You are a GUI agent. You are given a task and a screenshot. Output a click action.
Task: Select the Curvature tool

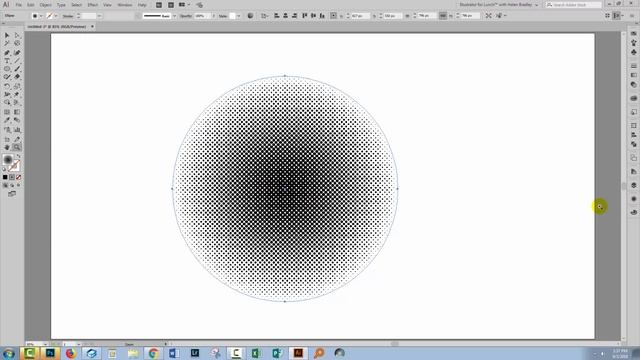tap(17, 53)
